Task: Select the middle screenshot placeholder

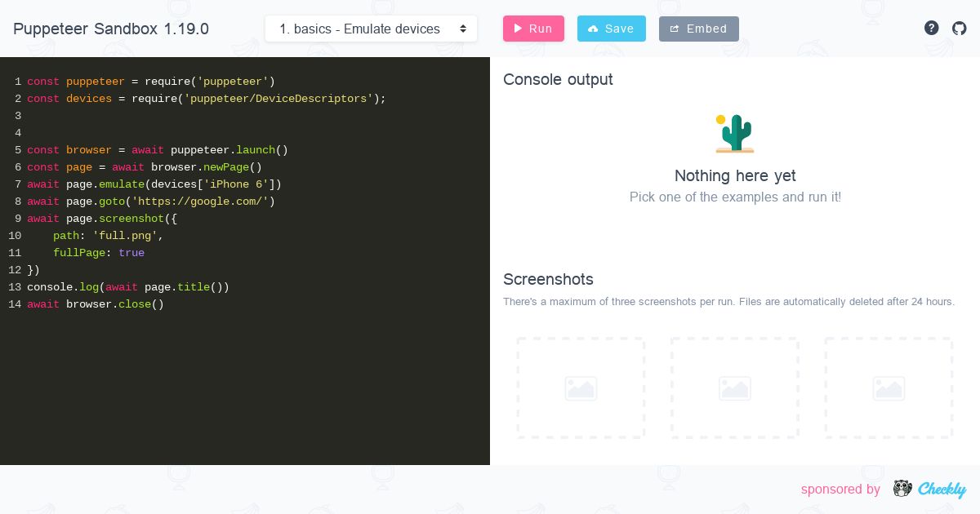Action: pos(735,388)
